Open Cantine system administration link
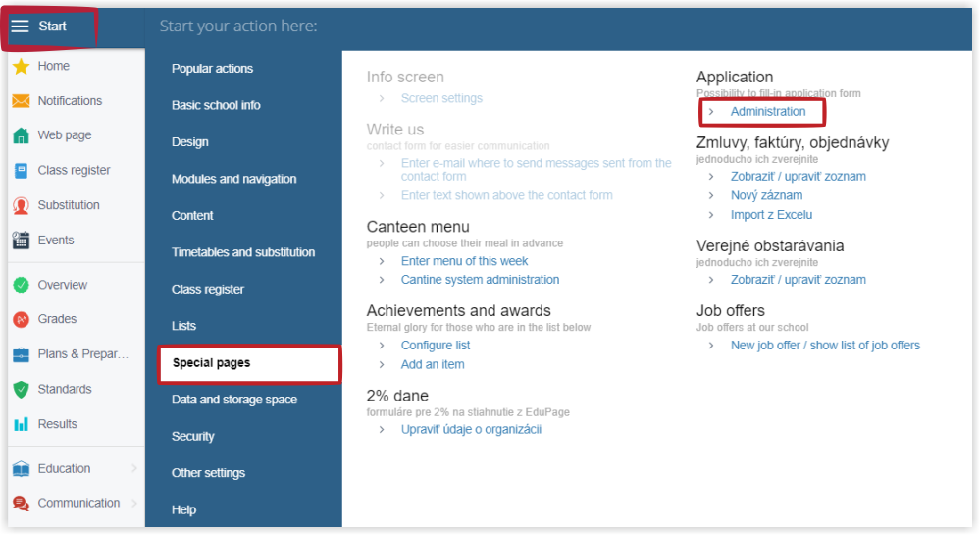The width and height of the screenshot is (980, 535). (480, 280)
